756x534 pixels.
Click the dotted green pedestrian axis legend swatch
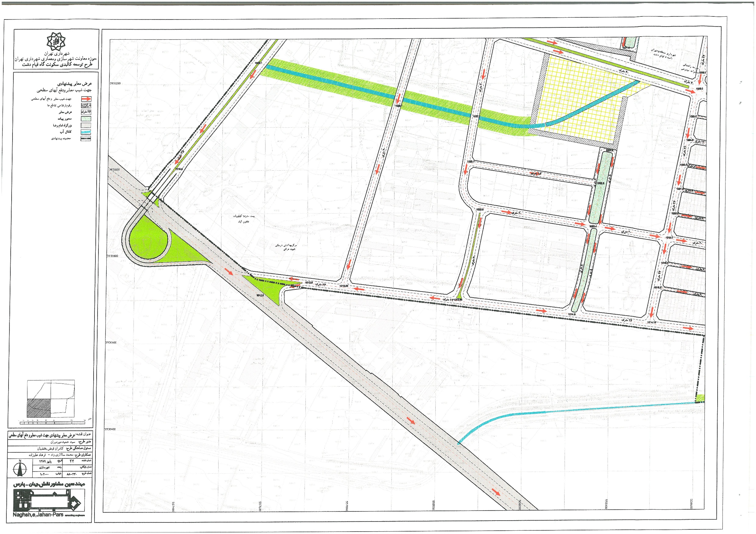click(x=86, y=119)
